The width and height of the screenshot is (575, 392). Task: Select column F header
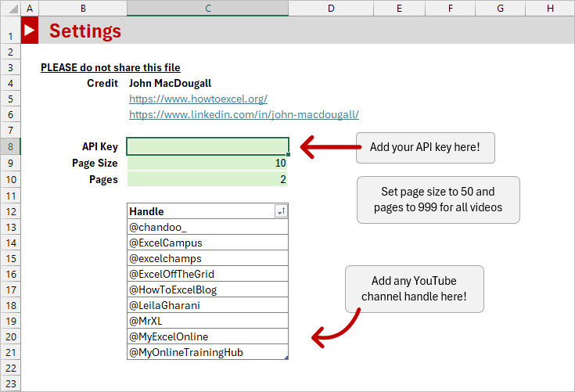tap(451, 8)
